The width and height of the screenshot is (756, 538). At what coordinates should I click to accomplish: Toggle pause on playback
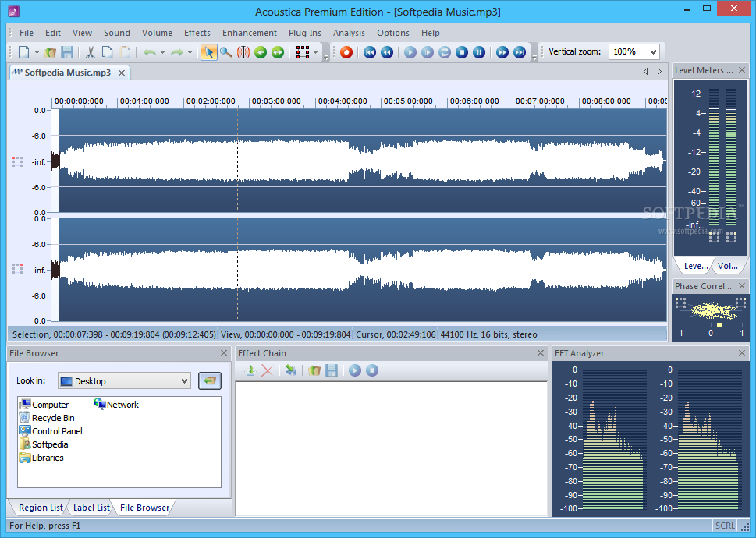pyautogui.click(x=479, y=52)
